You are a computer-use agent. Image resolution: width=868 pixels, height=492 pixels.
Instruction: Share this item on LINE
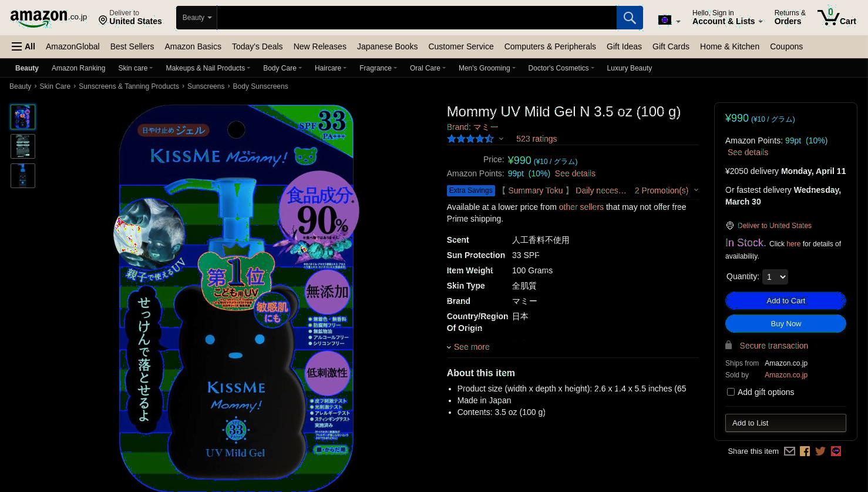836,451
